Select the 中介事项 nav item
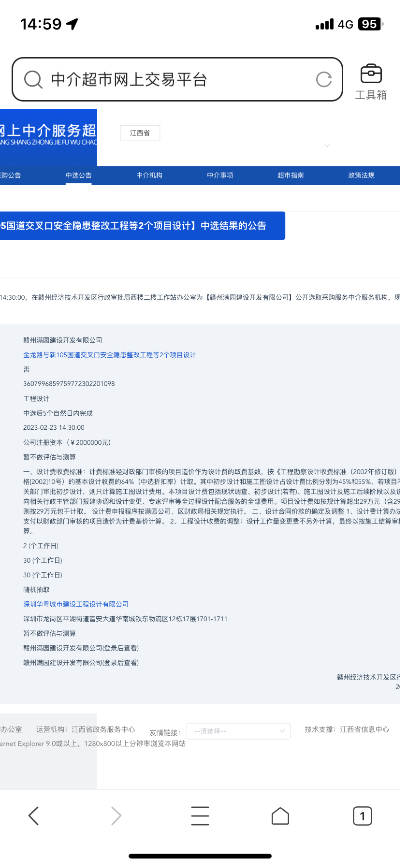Screen dimensions: 400x865 (x=220, y=175)
